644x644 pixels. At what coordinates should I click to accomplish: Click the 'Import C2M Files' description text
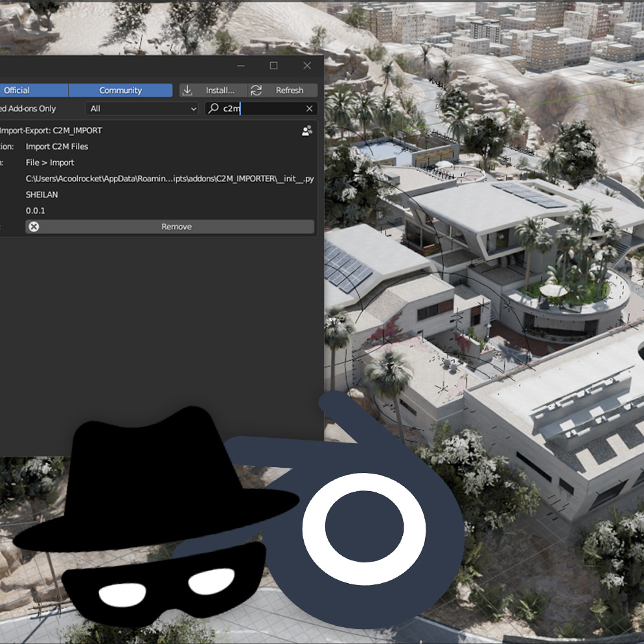[57, 146]
